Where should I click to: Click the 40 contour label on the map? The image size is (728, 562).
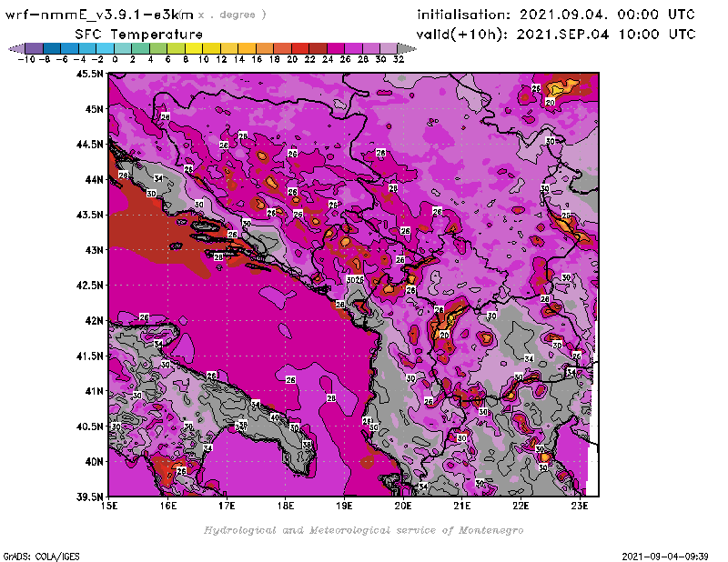275,417
